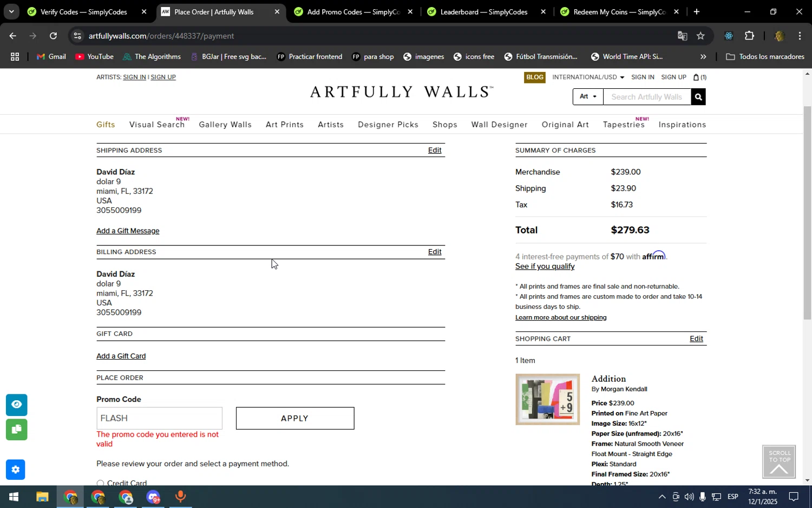
Task: Click the Addition artwork thumbnail
Action: [x=547, y=399]
